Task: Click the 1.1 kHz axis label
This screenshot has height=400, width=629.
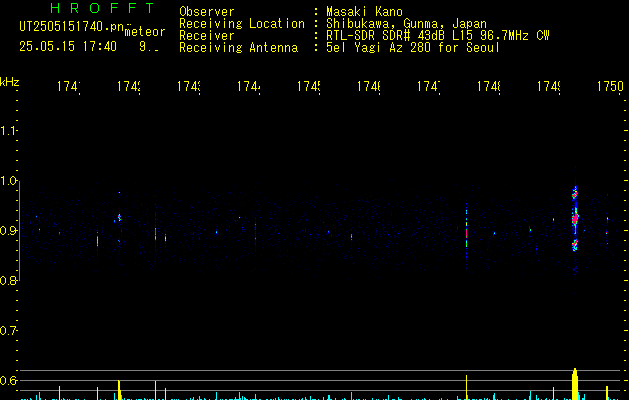Action: tap(8, 131)
